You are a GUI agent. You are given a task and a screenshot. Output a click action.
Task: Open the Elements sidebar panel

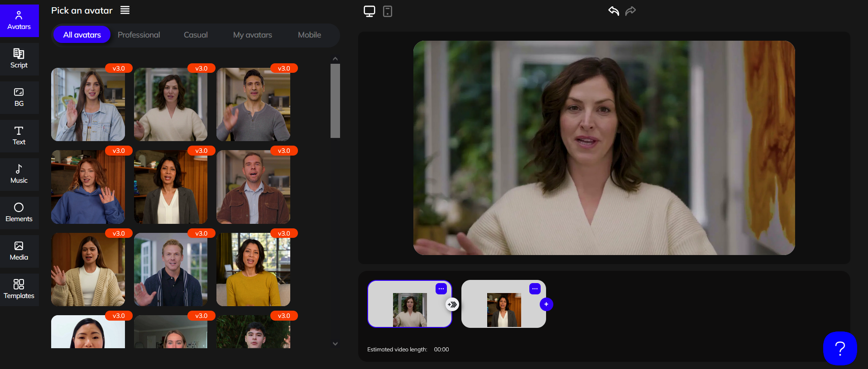[19, 213]
